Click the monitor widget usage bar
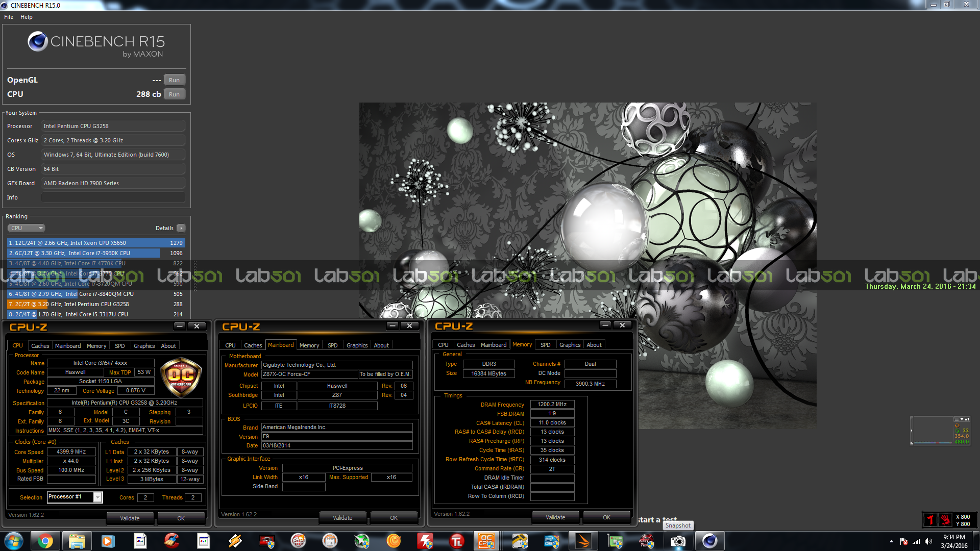The height and width of the screenshot is (551, 980). coord(933,443)
